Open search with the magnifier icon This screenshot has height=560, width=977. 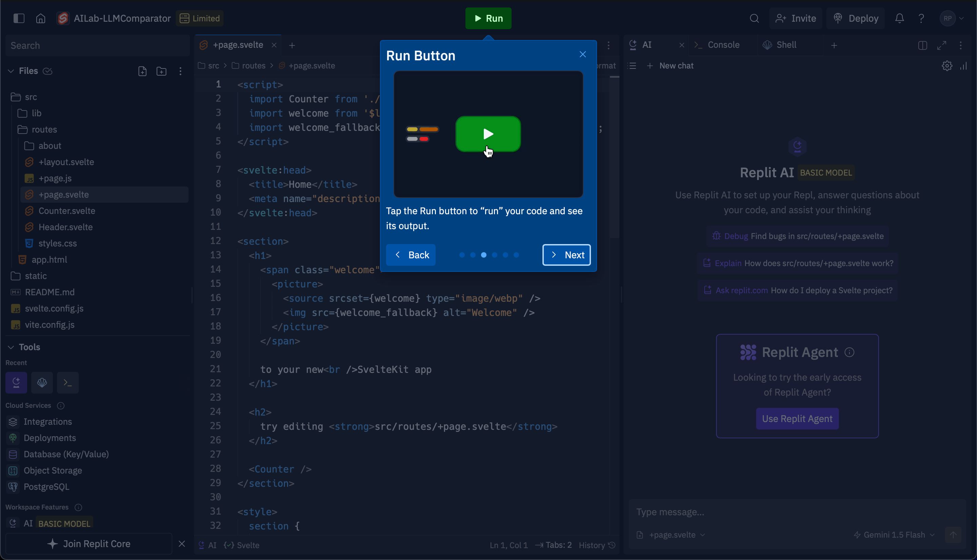[754, 18]
